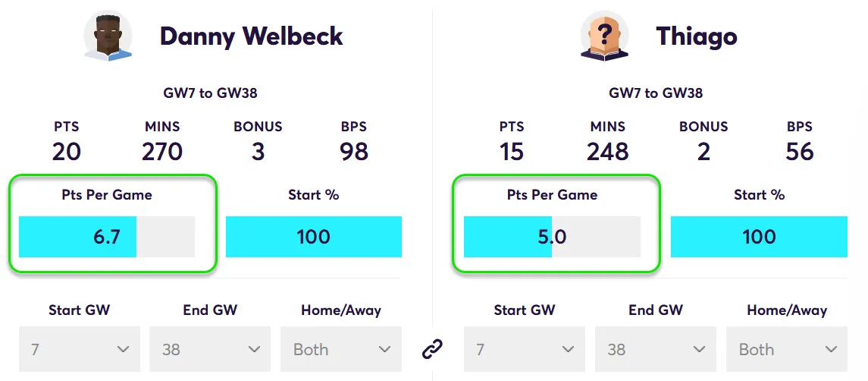This screenshot has height=381, width=868.
Task: Click Welbeck's PTS value 20
Action: pos(67,151)
